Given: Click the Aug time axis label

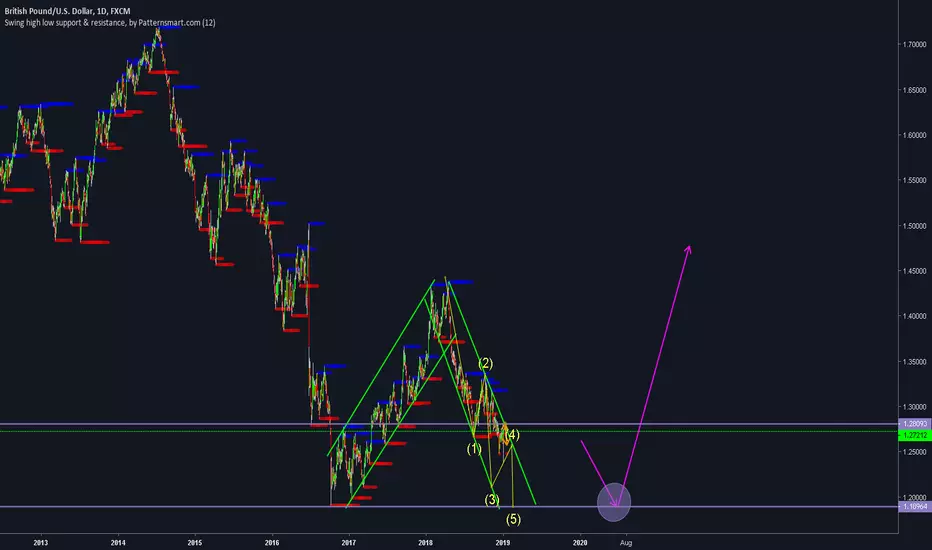Looking at the screenshot, I should pyautogui.click(x=626, y=542).
